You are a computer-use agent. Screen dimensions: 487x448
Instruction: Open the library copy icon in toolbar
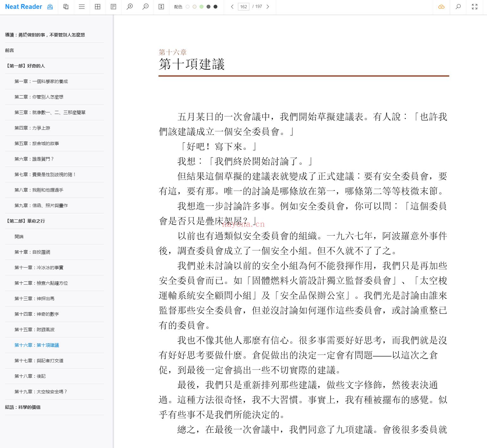tap(66, 7)
